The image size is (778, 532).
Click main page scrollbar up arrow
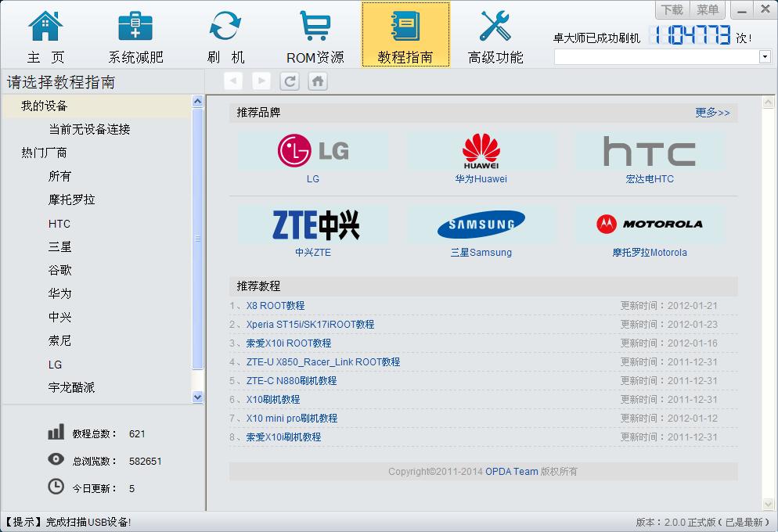point(768,102)
